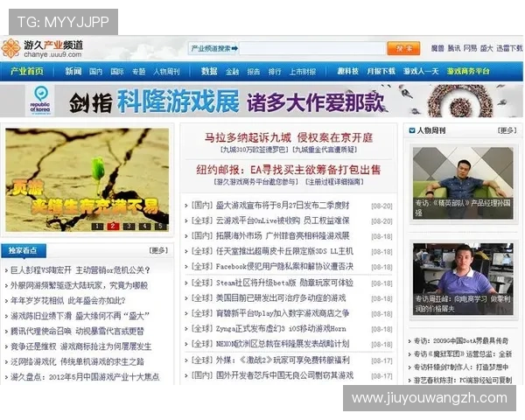Open 月报下载 in the navigation bar
This screenshot has height=420, width=525.
coord(381,71)
